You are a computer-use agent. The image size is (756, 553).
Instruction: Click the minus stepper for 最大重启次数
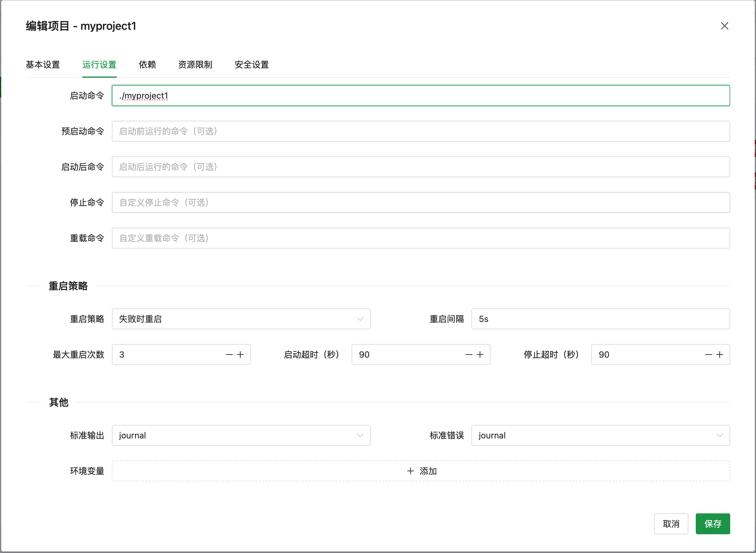click(x=229, y=355)
